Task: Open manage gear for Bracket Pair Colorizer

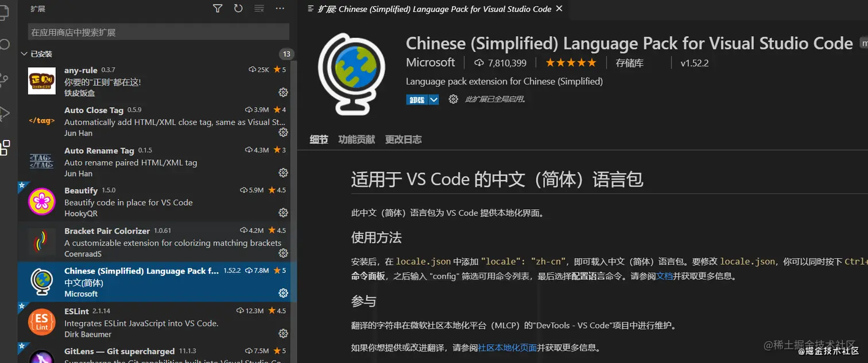Action: tap(283, 253)
